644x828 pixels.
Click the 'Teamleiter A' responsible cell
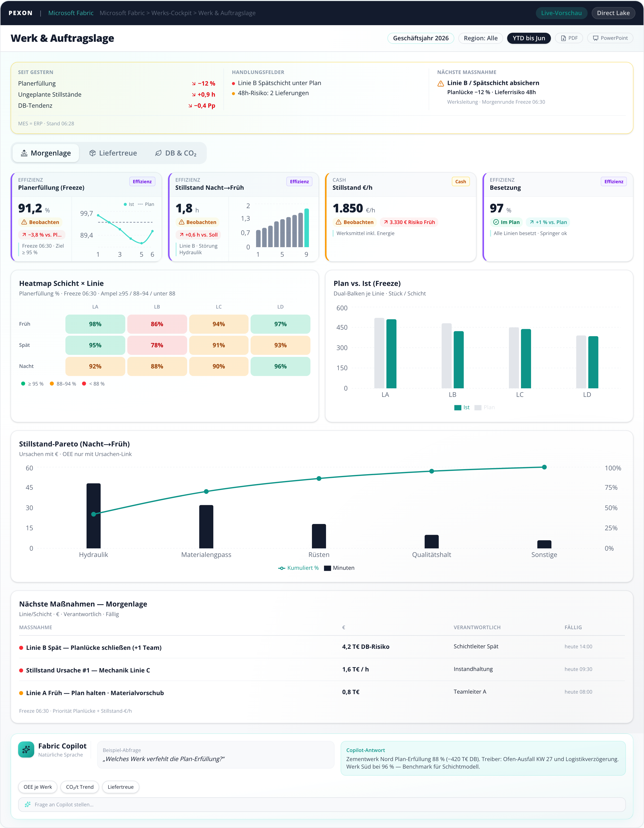coord(470,692)
